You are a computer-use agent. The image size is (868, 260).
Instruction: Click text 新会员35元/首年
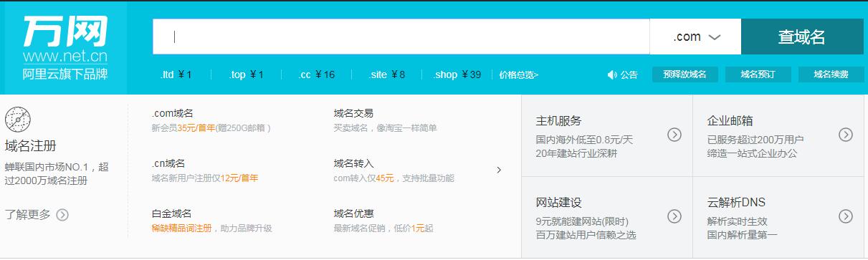(x=183, y=128)
